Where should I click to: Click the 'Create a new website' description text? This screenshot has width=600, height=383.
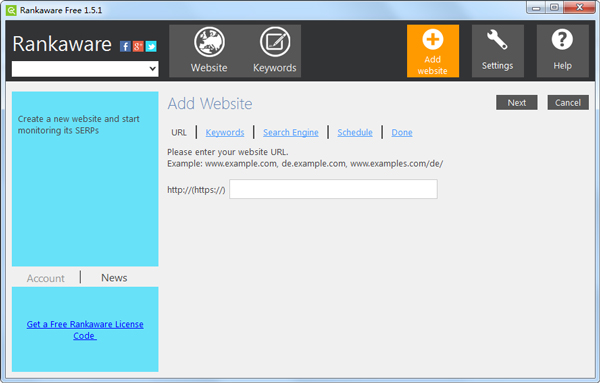(x=78, y=125)
